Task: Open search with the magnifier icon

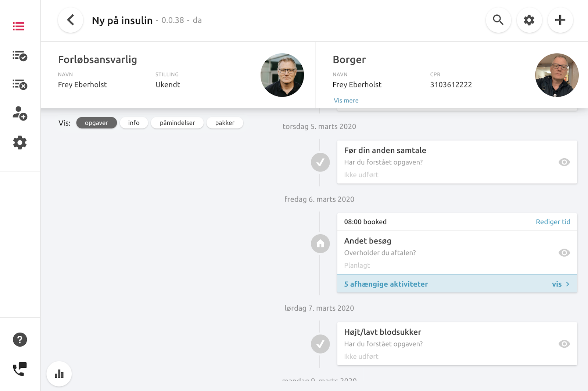Action: click(x=498, y=20)
